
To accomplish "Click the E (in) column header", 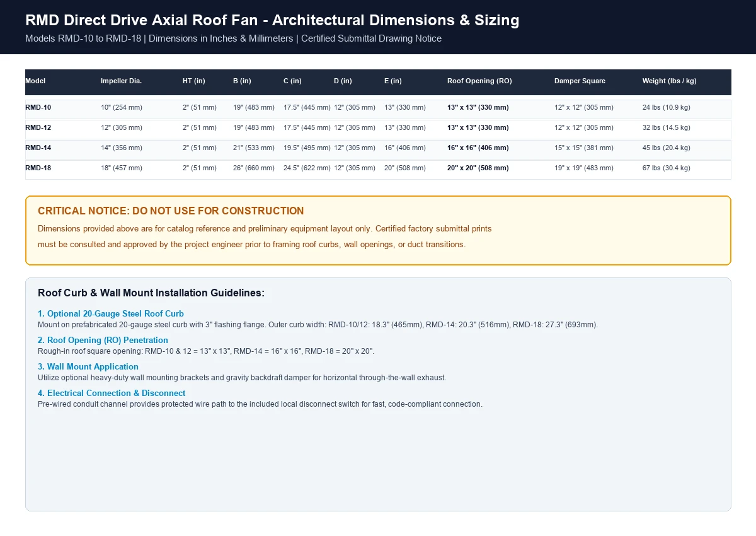I will click(393, 81).
